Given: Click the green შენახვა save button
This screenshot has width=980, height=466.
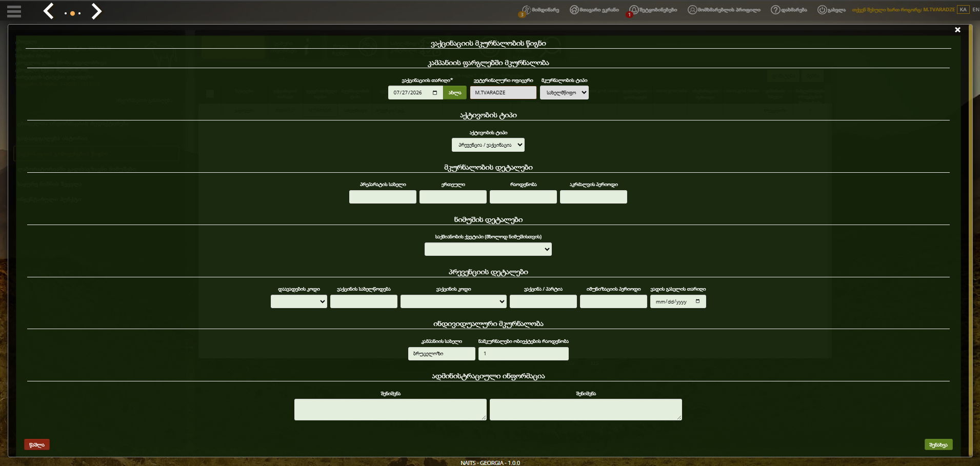Looking at the screenshot, I should 938,444.
